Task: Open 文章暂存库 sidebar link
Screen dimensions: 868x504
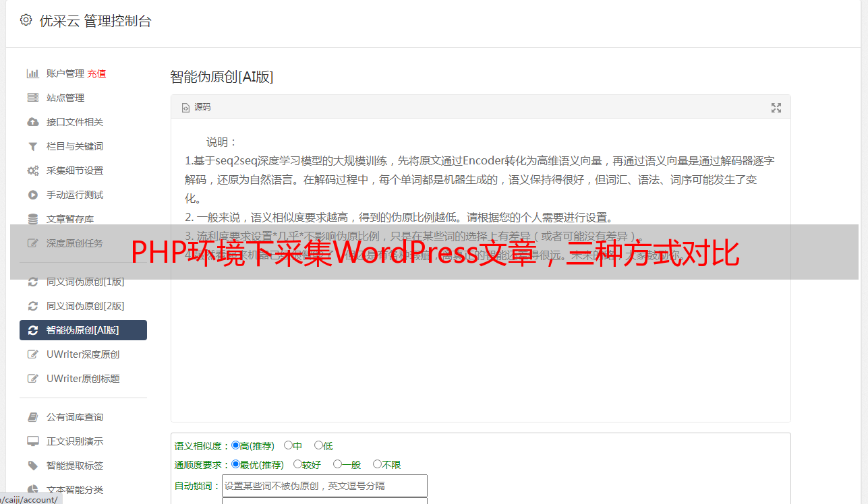Action: 70,219
